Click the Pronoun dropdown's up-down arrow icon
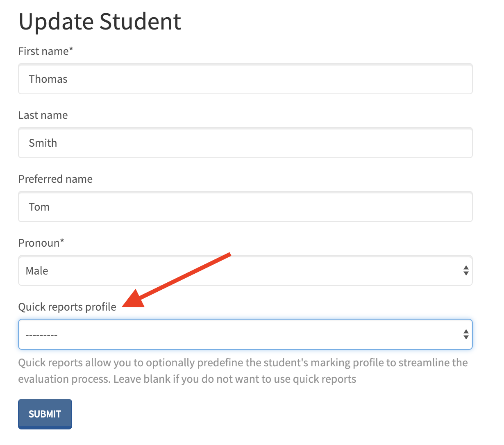 465,270
